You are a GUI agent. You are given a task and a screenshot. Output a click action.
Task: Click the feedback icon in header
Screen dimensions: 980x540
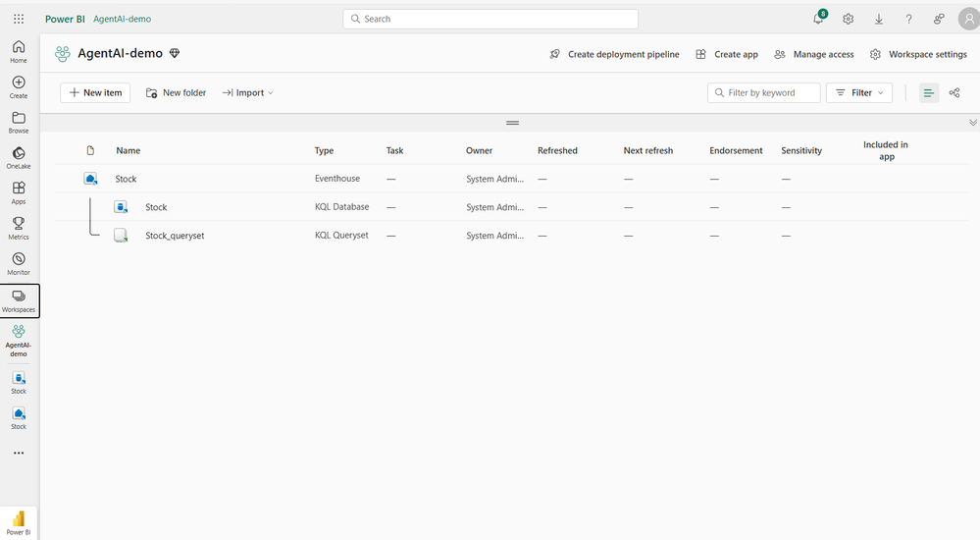tap(939, 19)
